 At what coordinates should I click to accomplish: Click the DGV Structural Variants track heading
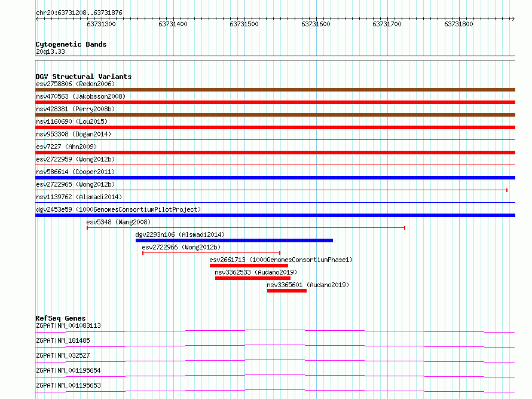click(84, 77)
